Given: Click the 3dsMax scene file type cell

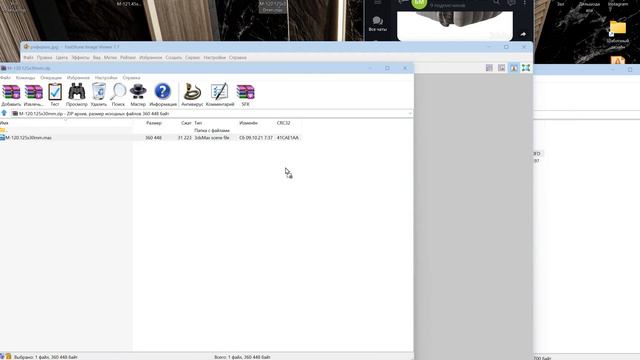Looking at the screenshot, I should click(212, 138).
